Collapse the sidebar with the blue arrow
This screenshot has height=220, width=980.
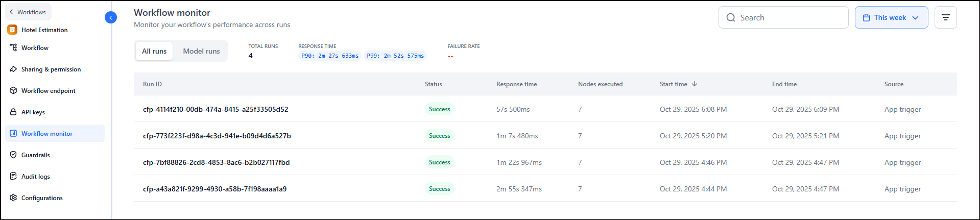click(x=111, y=18)
